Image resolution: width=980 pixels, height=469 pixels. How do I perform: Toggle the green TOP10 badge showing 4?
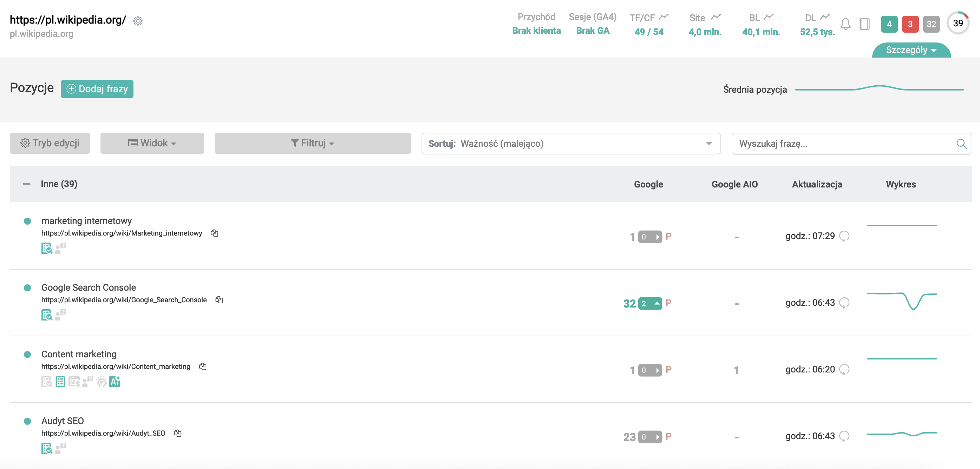889,24
